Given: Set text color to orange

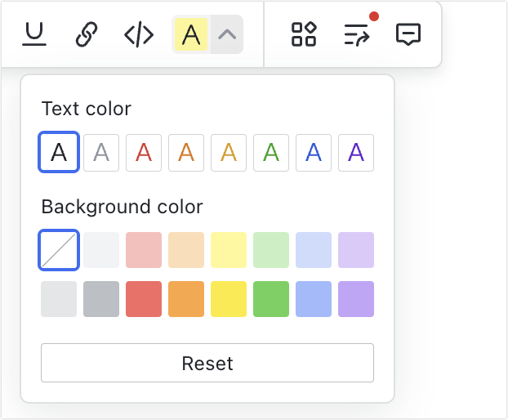Looking at the screenshot, I should click(x=186, y=153).
